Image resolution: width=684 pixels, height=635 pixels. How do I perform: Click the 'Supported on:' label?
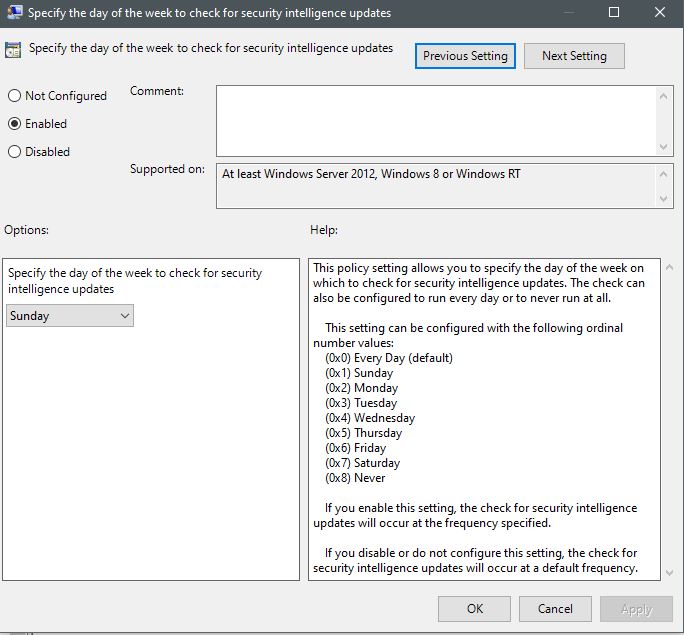[x=168, y=169]
